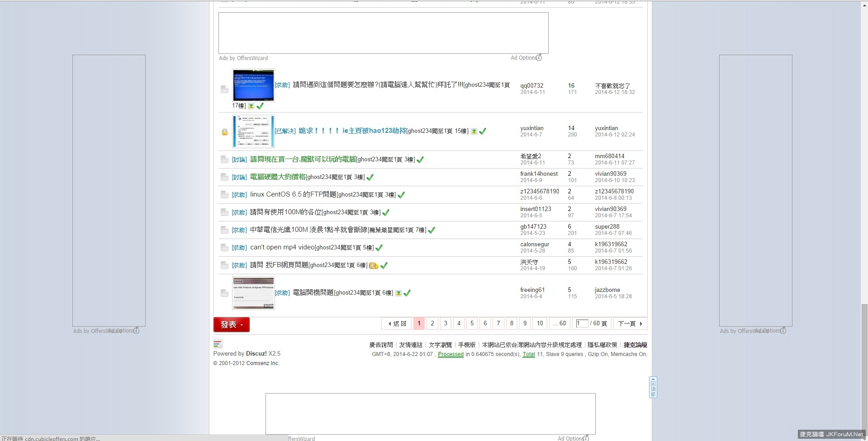This screenshot has width=868, height=441.
Task: Click the [討論] tag on 電腦硬體大約價格
Action: click(x=239, y=177)
